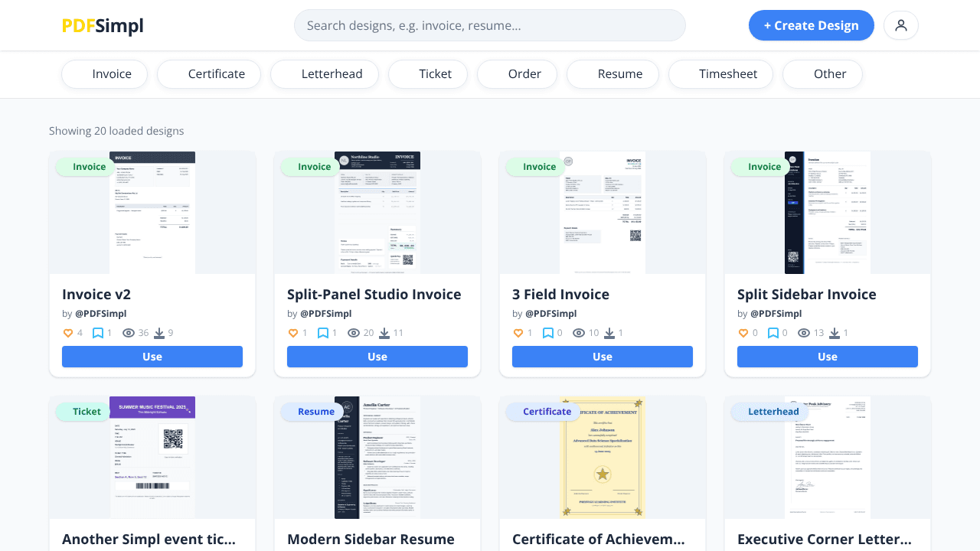Viewport: 980px width, 551px height.
Task: Open the Modern Sidebar Resume thumbnail
Action: click(x=377, y=459)
